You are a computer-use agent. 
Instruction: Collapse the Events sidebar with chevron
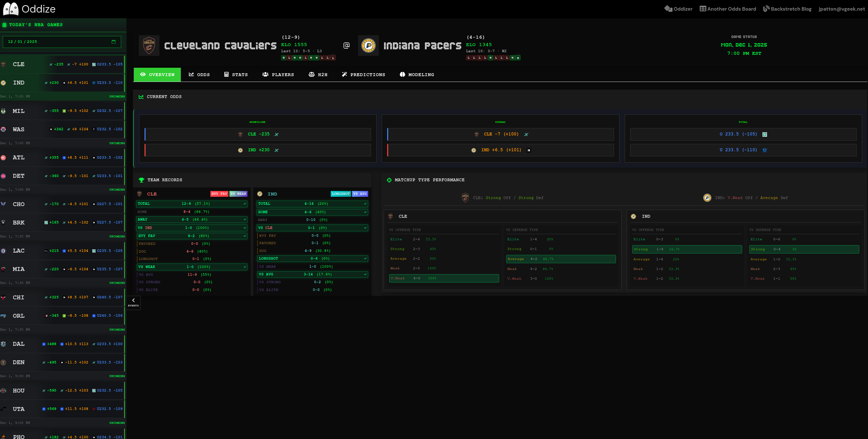pos(134,302)
